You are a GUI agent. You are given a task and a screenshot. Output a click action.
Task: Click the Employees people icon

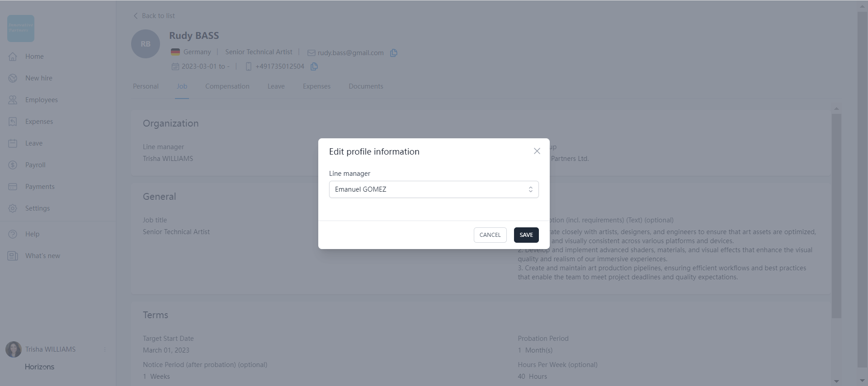click(13, 100)
